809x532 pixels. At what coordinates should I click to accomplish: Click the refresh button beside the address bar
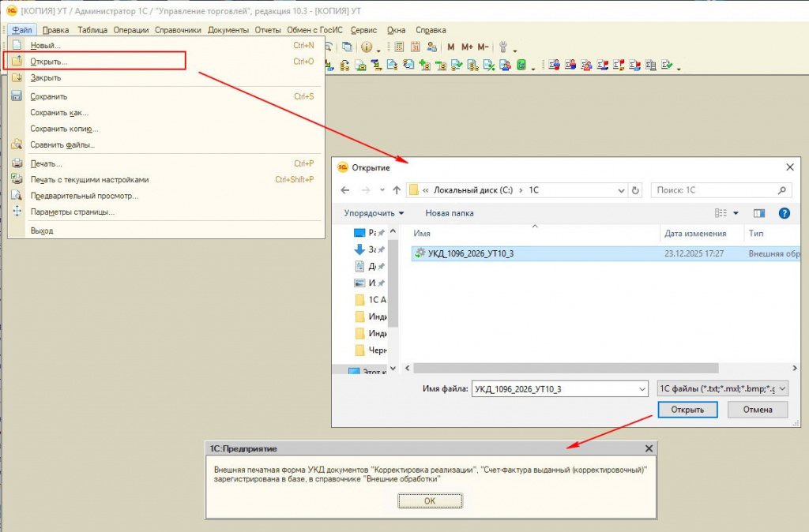pyautogui.click(x=635, y=190)
